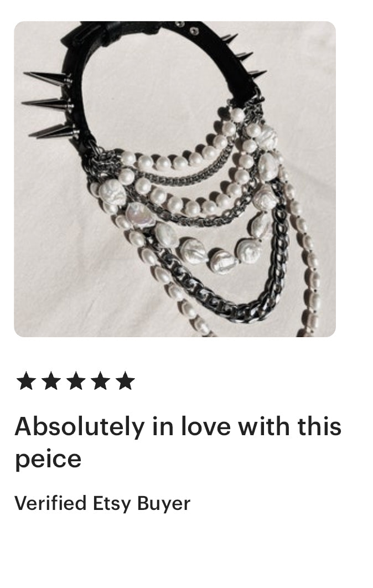Viewport: 373px width, 588px height.
Task: Click the 'Absolutely in love with this' review title
Action: pos(178,427)
